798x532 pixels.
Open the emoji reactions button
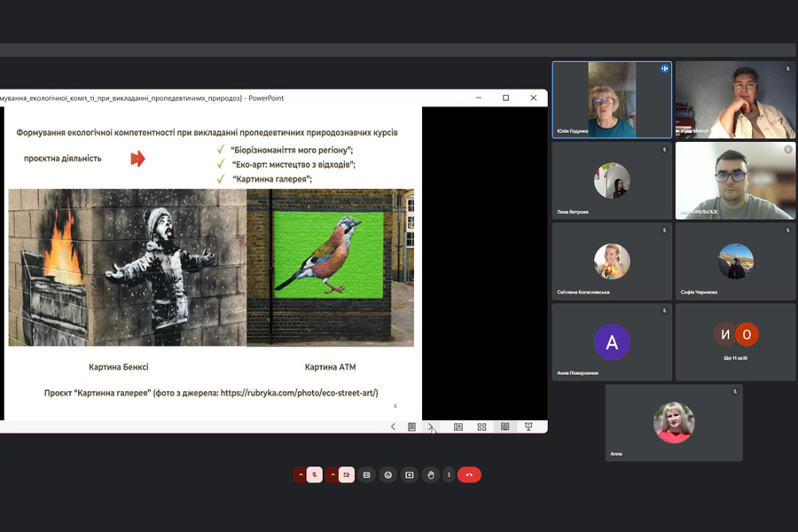coord(388,475)
